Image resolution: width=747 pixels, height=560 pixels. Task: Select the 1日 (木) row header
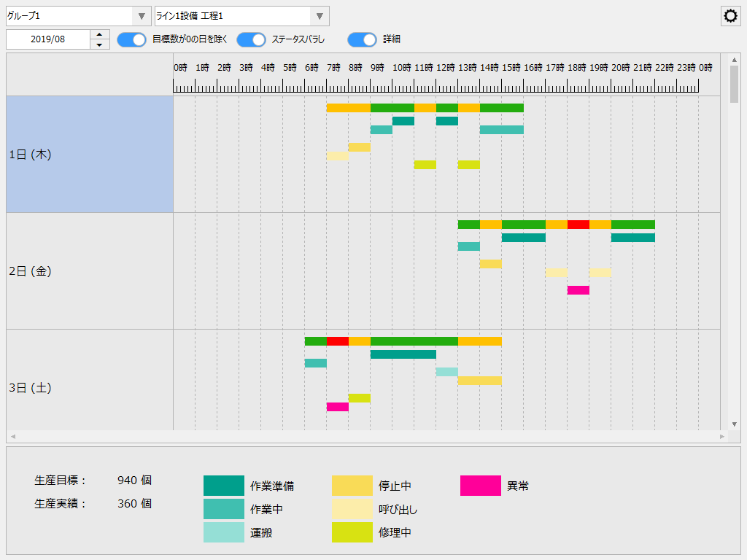(x=89, y=154)
